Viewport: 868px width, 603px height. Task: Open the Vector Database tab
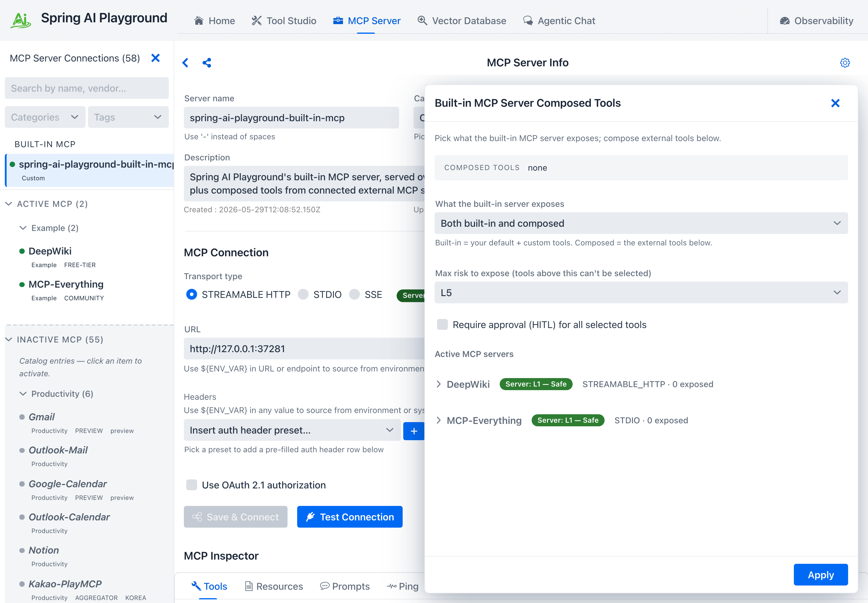click(461, 21)
